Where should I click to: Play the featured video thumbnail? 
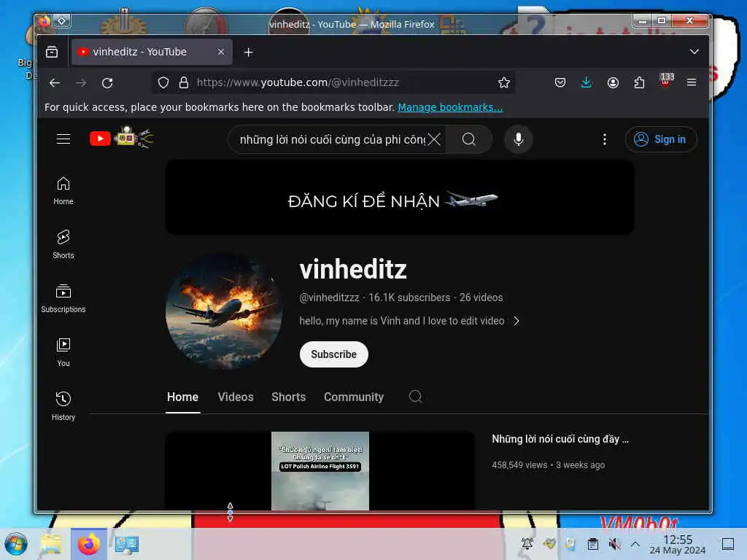pos(320,470)
